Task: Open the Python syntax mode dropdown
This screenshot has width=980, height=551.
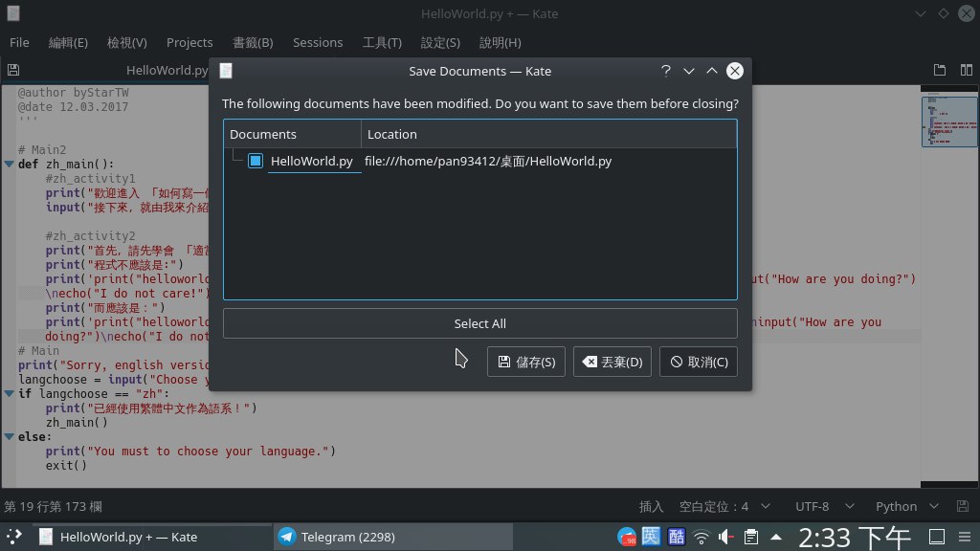Action: 907,507
